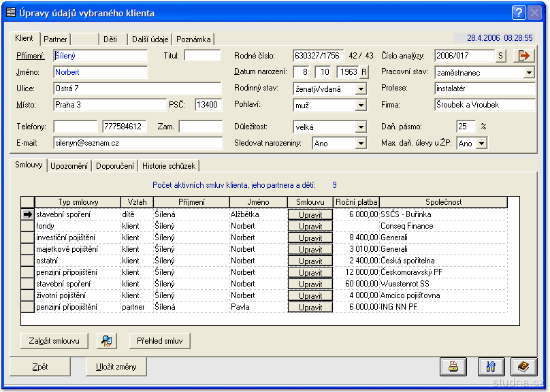The height and width of the screenshot is (392, 550).
Task: Click the E-mail input field
Action: coord(138,143)
